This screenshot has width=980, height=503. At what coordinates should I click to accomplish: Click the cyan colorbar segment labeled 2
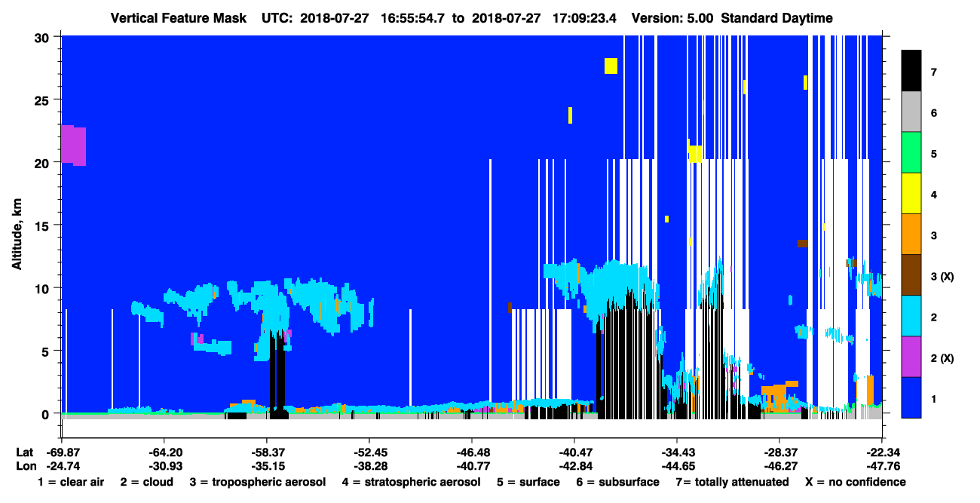click(911, 316)
